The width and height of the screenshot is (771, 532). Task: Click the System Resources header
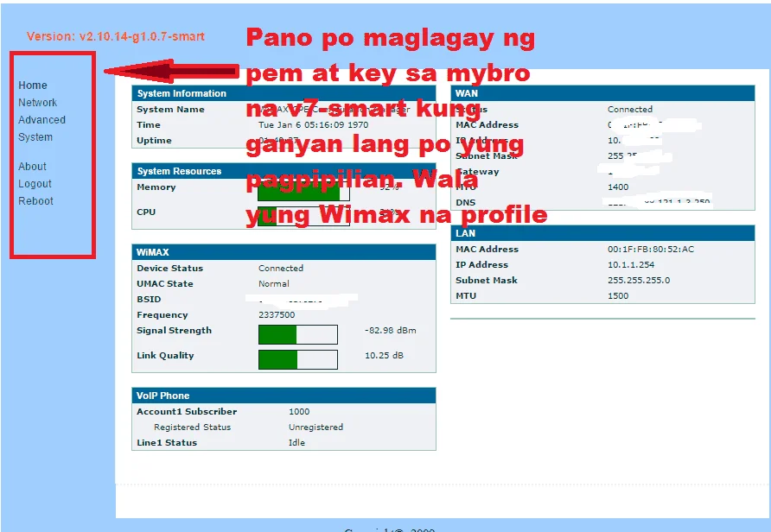coord(284,171)
